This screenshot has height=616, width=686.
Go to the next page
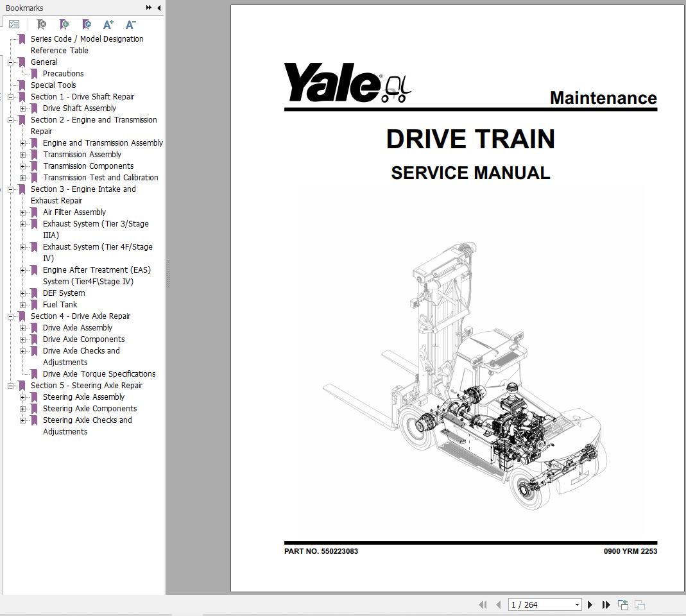point(590,604)
